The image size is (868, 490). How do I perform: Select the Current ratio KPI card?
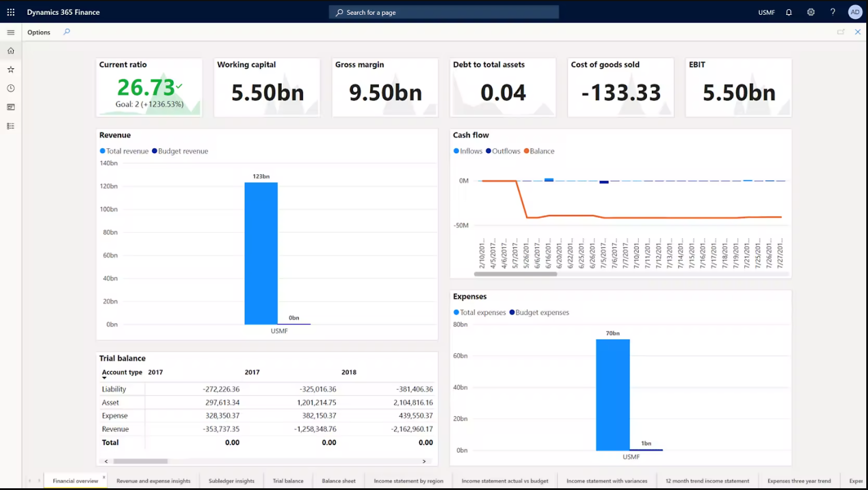pyautogui.click(x=149, y=87)
